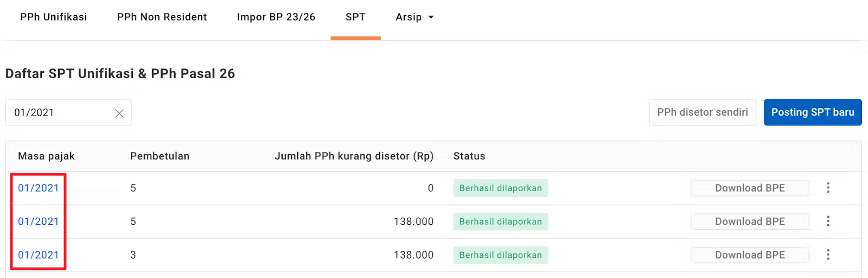Open the Impor BP 23/26 tab

click(276, 17)
